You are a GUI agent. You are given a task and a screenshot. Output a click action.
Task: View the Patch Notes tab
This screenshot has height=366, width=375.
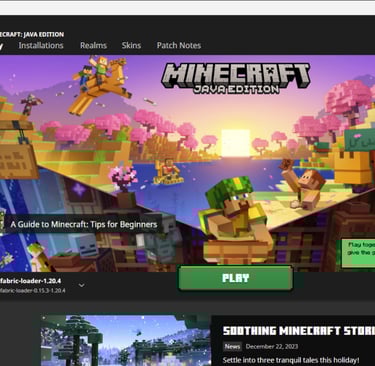tap(179, 45)
